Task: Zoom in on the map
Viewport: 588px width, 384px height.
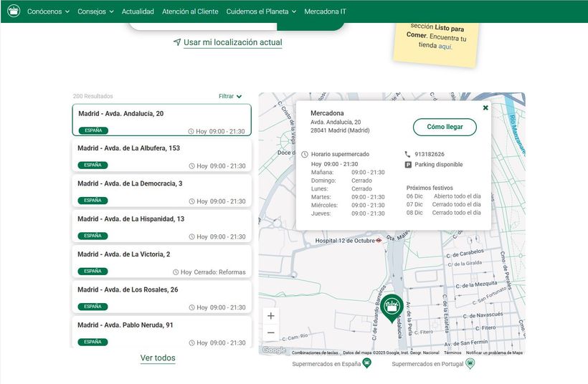Action: point(271,316)
